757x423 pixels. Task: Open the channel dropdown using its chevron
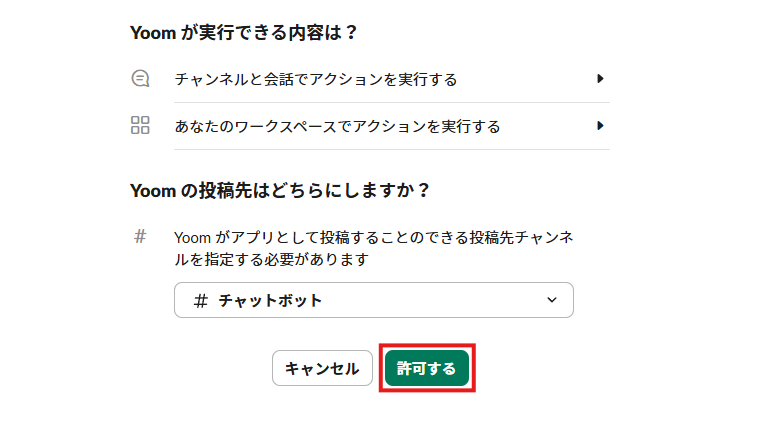pos(552,300)
